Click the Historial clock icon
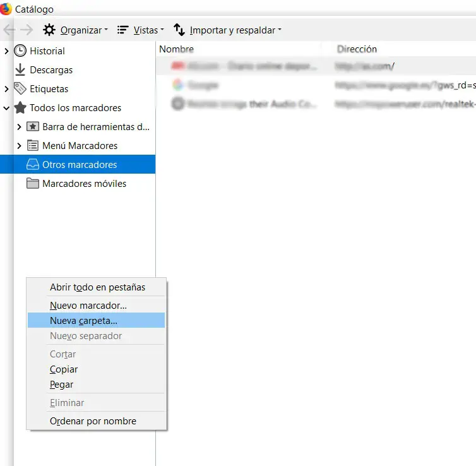This screenshot has height=466, width=476. [20, 51]
